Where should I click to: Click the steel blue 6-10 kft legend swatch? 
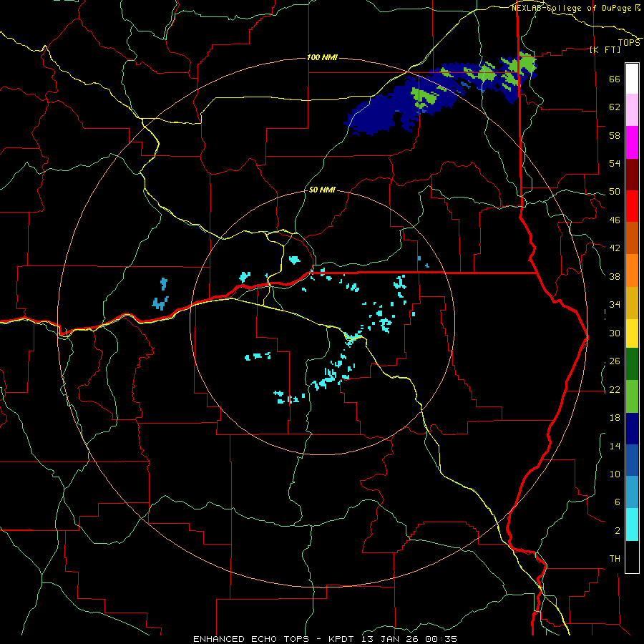[632, 492]
